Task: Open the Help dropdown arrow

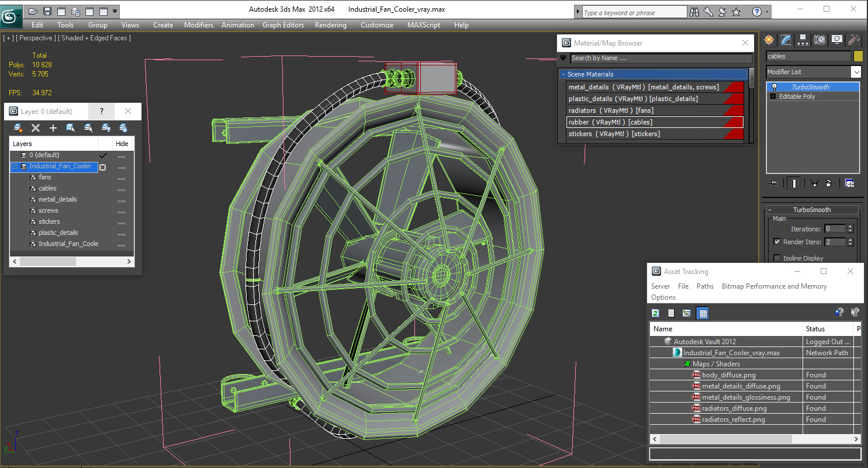Action: 767,12
